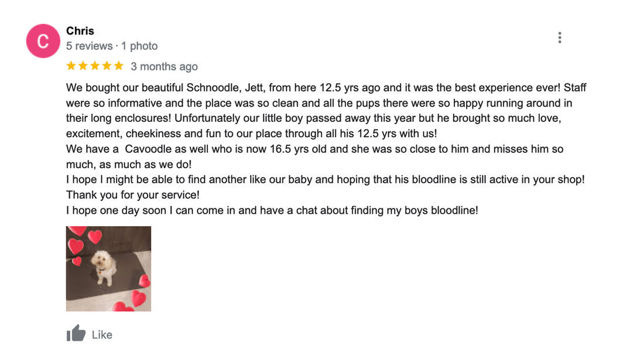
Task: Click the sentence starting 'We bought our beautiful Schnoodle'
Action: point(313,88)
